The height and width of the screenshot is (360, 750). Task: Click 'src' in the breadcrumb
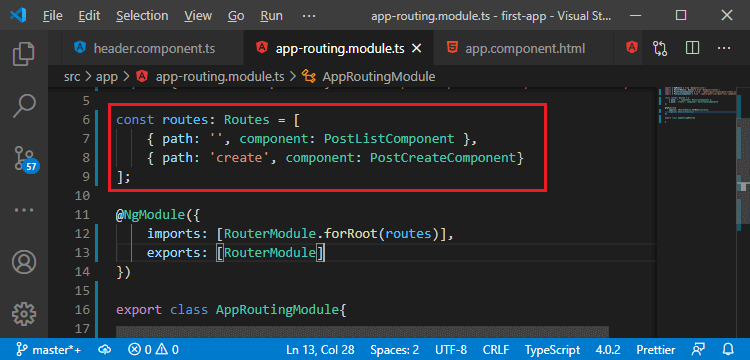pyautogui.click(x=72, y=76)
